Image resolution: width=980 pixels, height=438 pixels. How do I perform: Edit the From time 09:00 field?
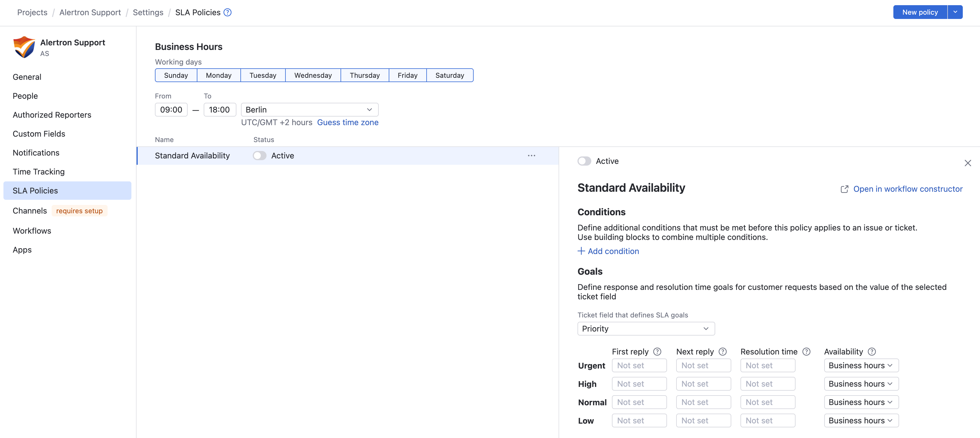(x=171, y=110)
